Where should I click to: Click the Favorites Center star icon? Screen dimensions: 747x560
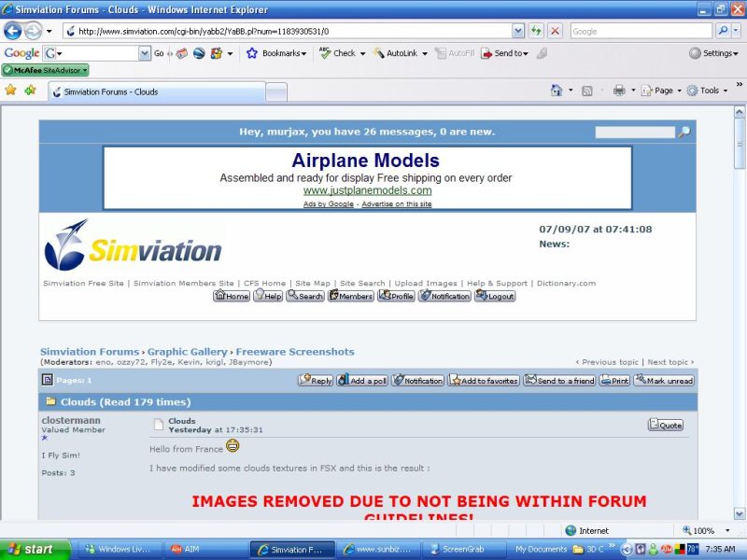tap(10, 90)
